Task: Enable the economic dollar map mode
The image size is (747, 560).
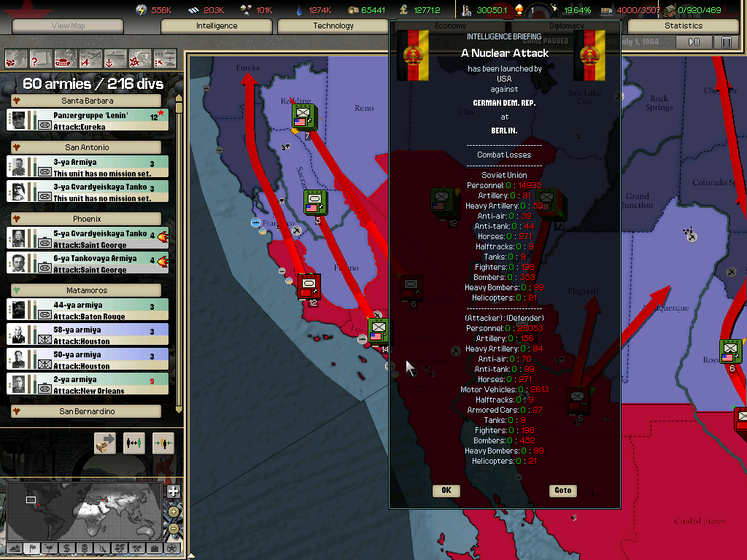Action: 66,548
